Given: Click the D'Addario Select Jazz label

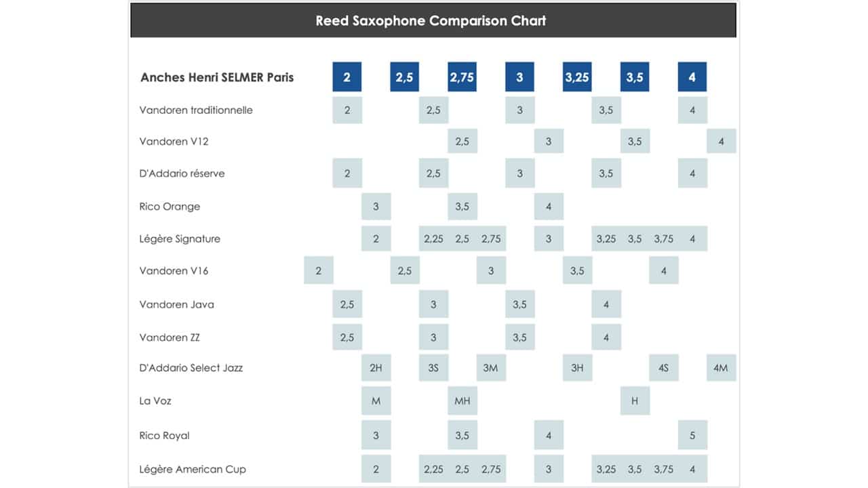Looking at the screenshot, I should click(191, 368).
